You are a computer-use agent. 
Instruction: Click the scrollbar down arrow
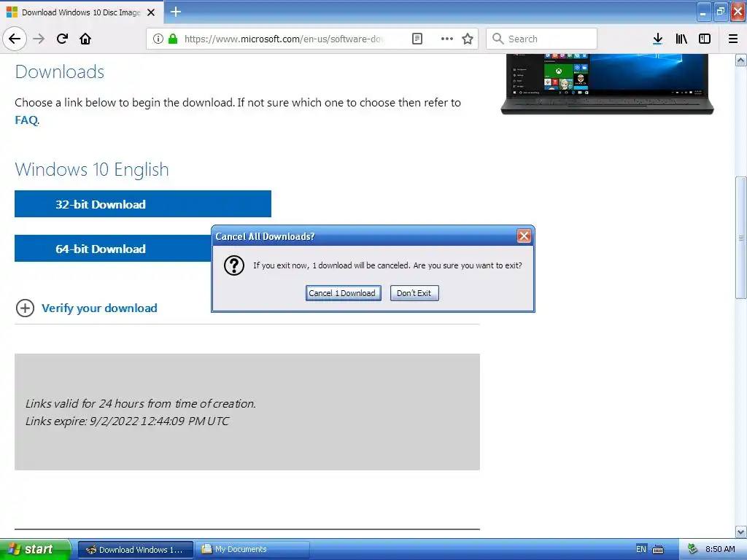click(741, 532)
